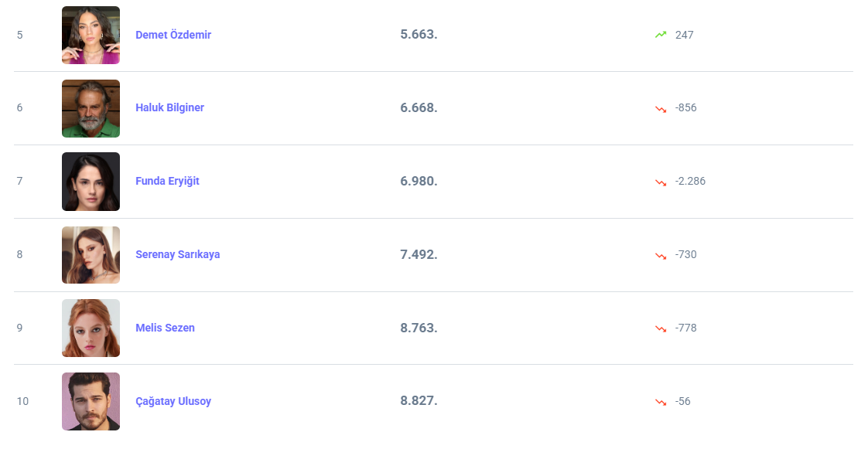Click the 5.663. ranking score value
The image size is (868, 449).
coord(419,35)
